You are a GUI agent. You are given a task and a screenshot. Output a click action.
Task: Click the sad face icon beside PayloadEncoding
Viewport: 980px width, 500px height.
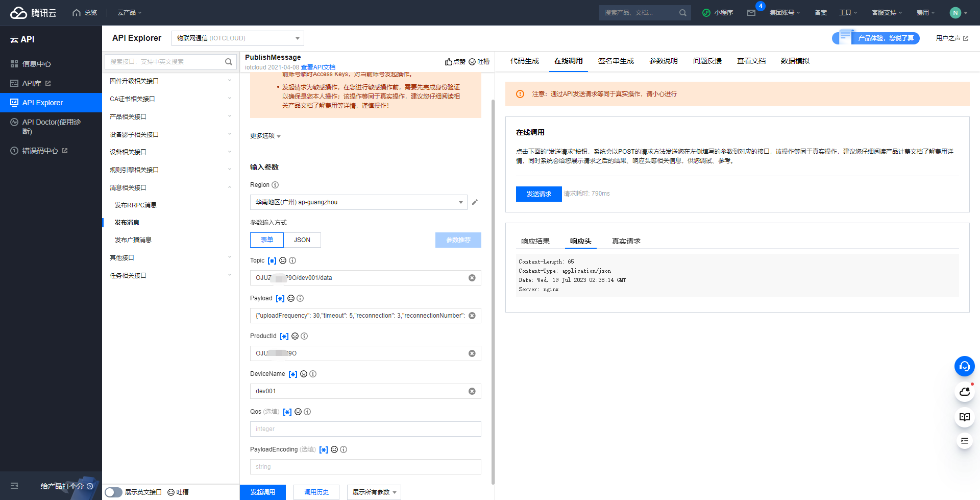point(334,449)
